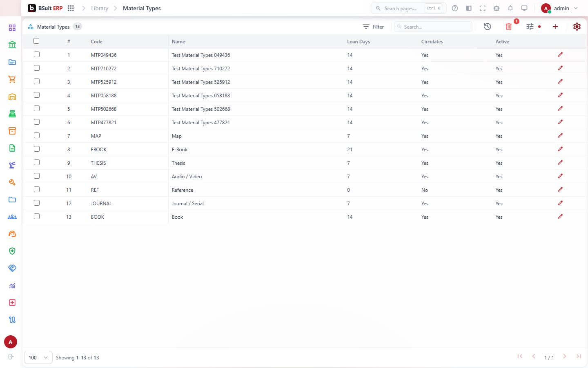
Task: Tick the checkbox for BOOK row
Action: (37, 216)
